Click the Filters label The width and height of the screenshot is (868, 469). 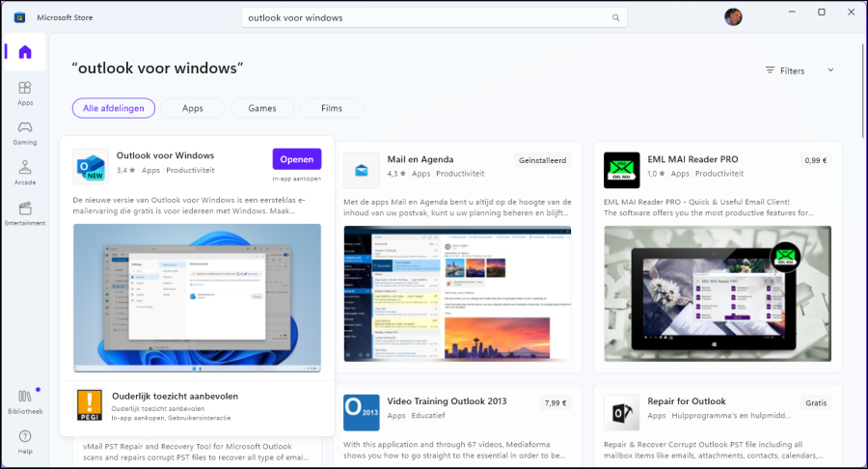pos(792,70)
